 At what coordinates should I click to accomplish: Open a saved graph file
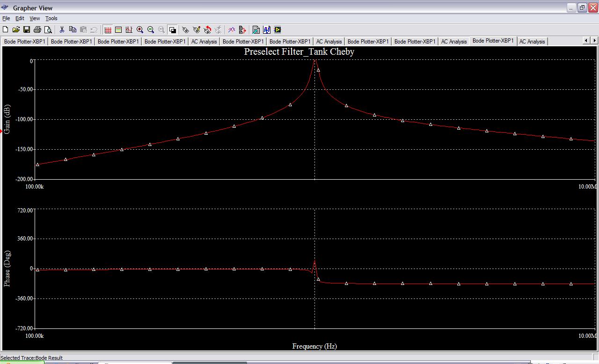tap(16, 29)
